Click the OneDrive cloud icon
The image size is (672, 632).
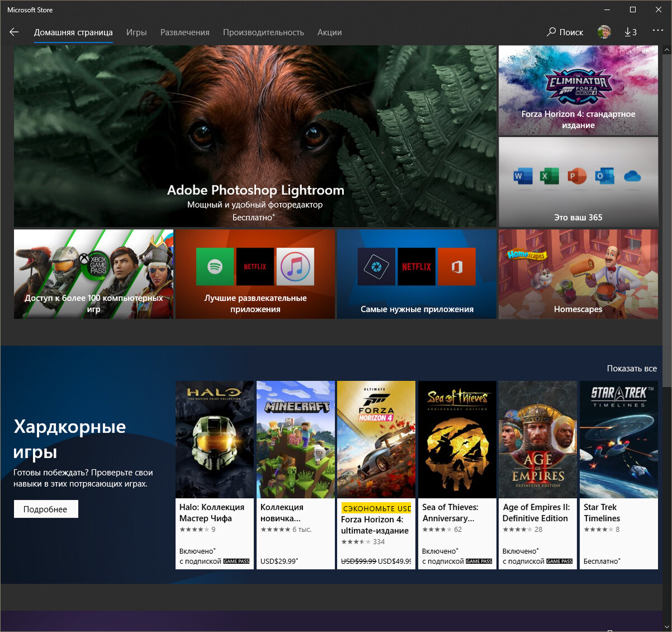pos(632,176)
